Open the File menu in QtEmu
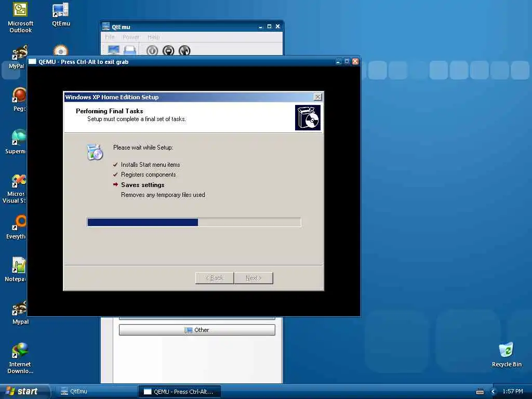The image size is (532, 399). tap(110, 37)
